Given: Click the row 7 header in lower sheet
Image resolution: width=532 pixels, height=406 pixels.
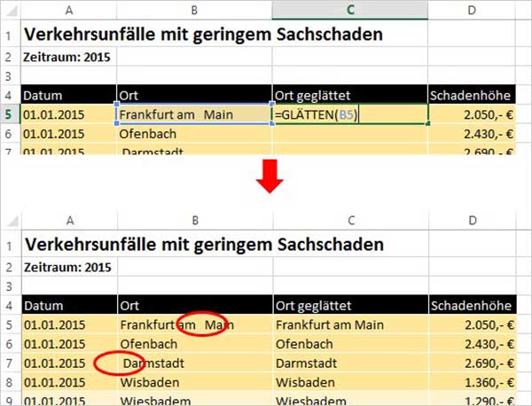Looking at the screenshot, I should click(x=11, y=363).
